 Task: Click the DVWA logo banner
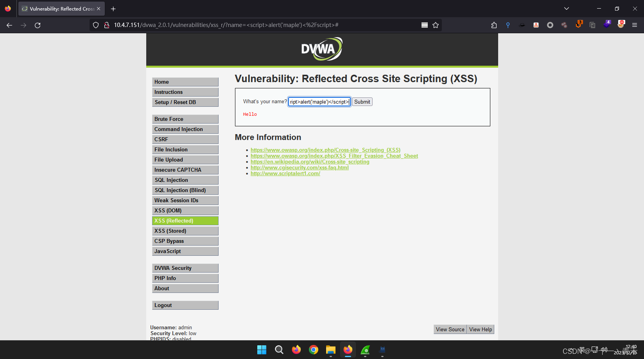point(322,49)
